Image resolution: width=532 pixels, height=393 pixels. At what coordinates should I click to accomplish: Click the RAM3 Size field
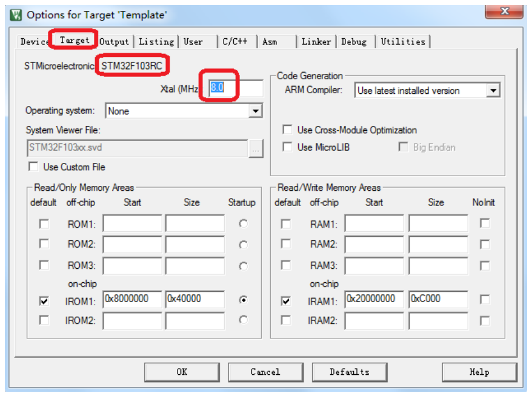pyautogui.click(x=438, y=265)
